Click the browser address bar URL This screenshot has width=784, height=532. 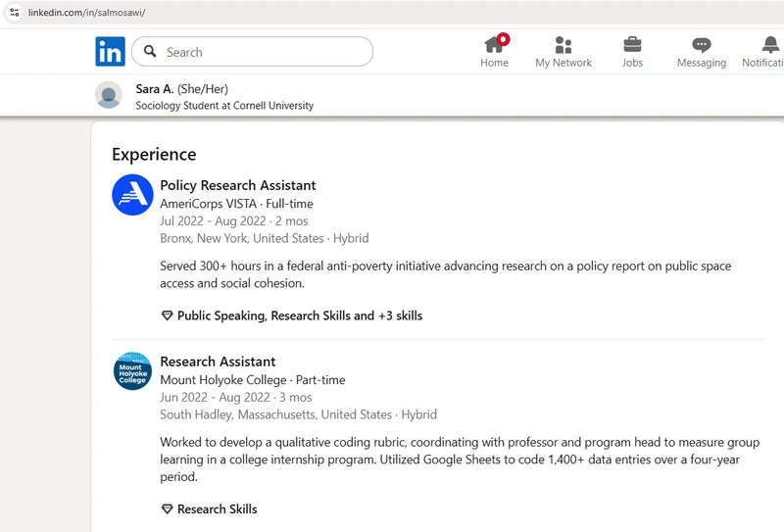point(88,13)
